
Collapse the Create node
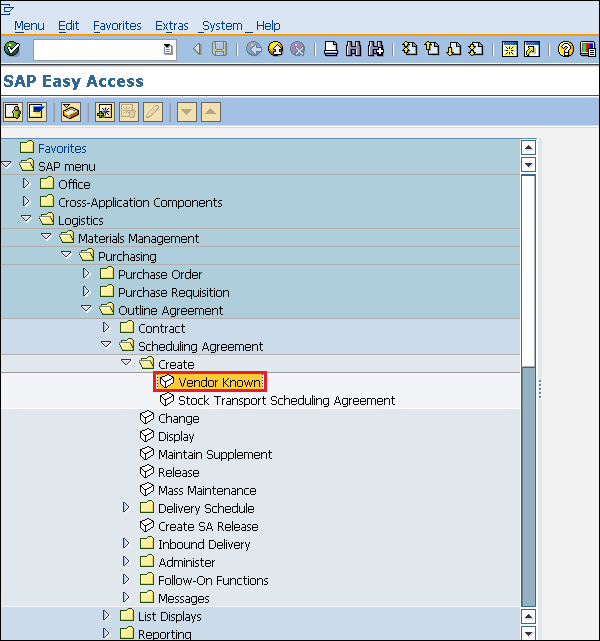pos(126,363)
